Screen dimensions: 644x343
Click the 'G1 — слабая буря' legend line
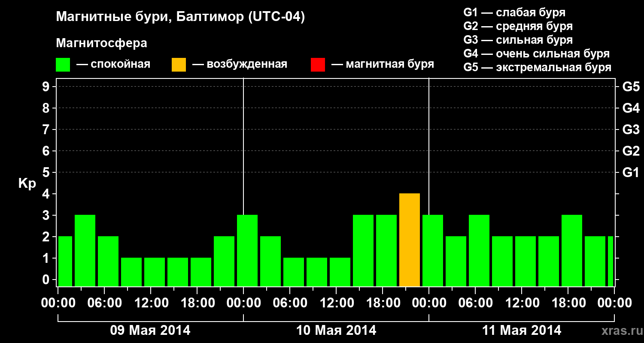514,12
